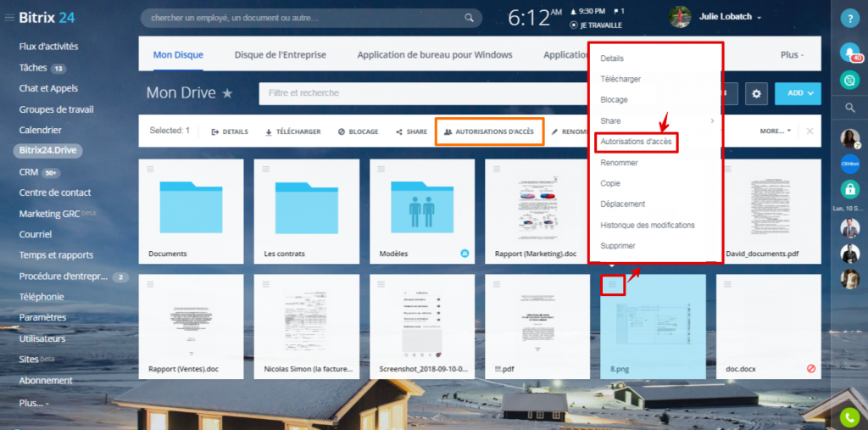
Task: Select Autorisations d'accès in context menu
Action: pyautogui.click(x=636, y=142)
